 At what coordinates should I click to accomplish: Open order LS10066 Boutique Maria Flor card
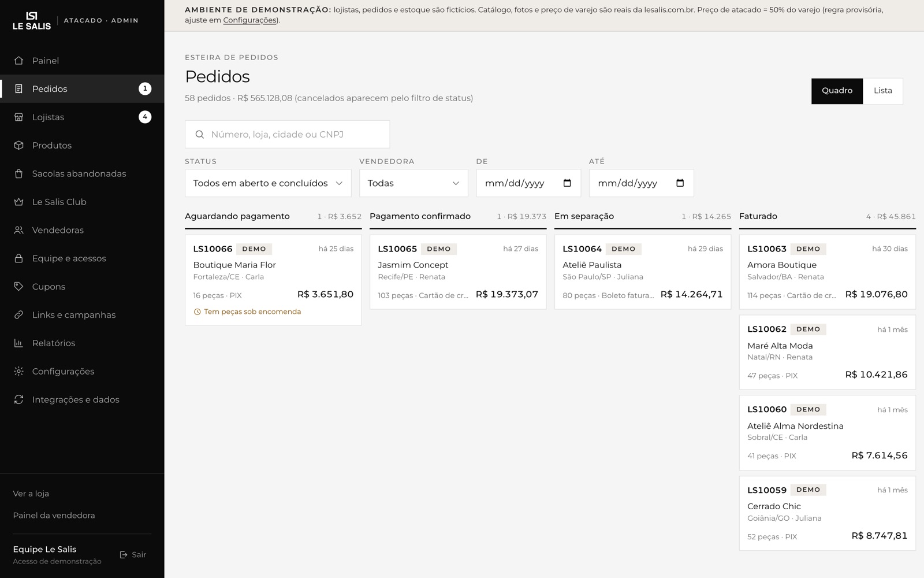coord(273,280)
